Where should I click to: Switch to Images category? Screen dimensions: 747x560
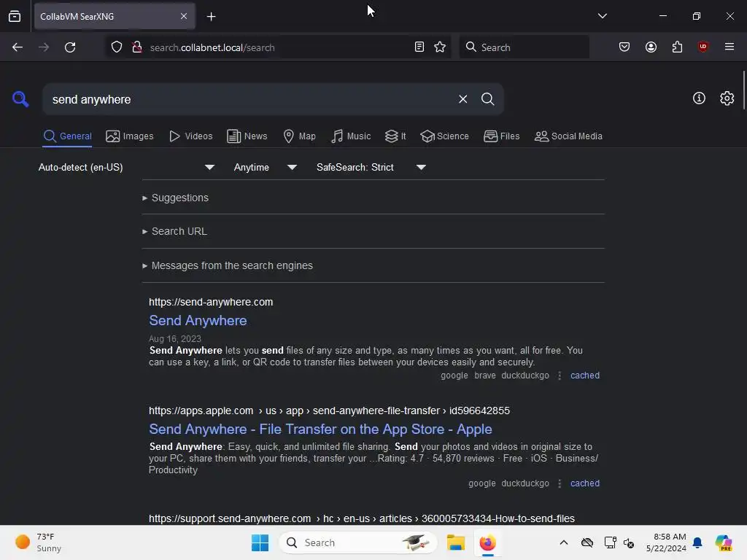pyautogui.click(x=130, y=136)
